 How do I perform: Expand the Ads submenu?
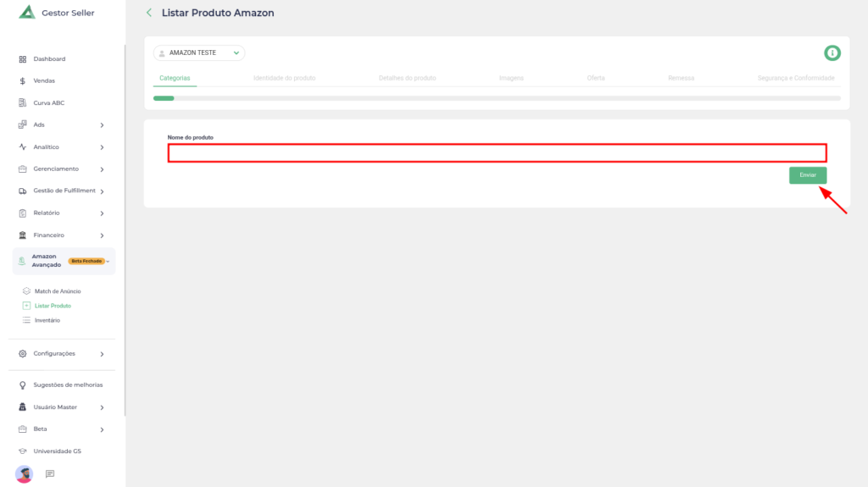point(102,125)
